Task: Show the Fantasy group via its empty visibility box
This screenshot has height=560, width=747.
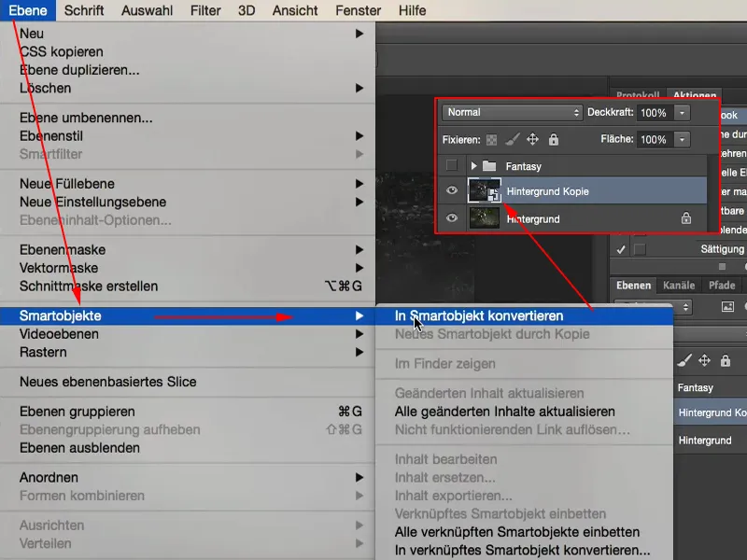Action: [452, 166]
